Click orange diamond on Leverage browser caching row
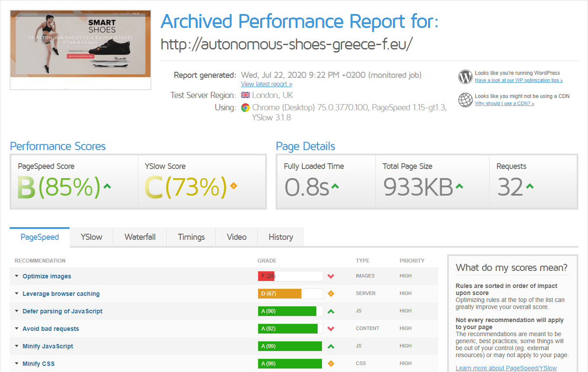The image size is (588, 372). (x=331, y=294)
